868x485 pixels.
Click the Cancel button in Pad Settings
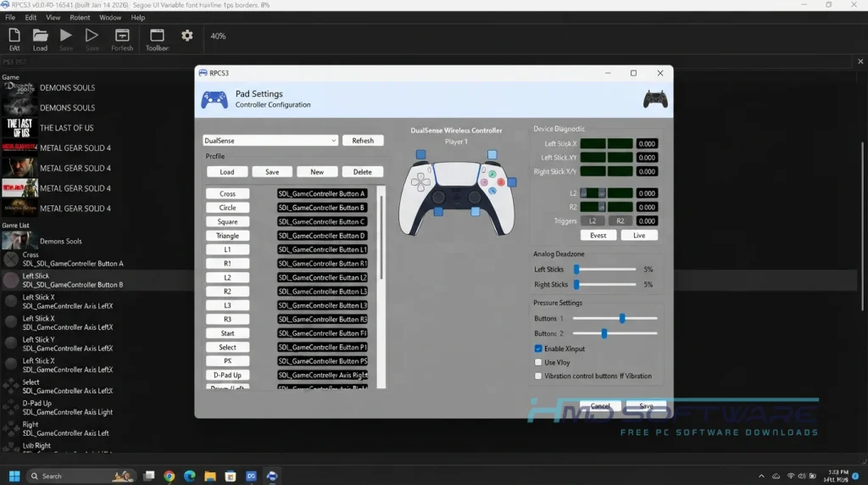(x=600, y=406)
